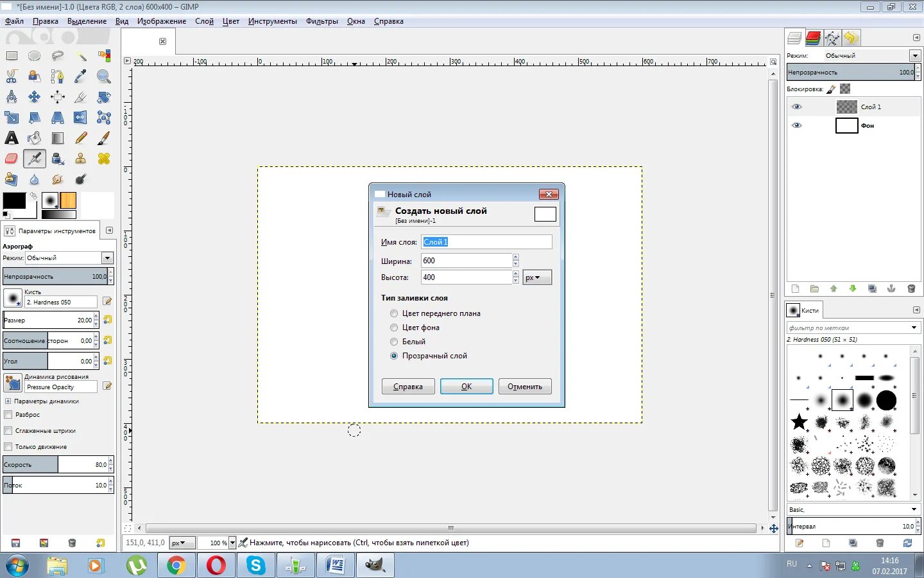The width and height of the screenshot is (924, 578).
Task: Enable the Сглаженные штрихи checkbox
Action: (x=8, y=431)
